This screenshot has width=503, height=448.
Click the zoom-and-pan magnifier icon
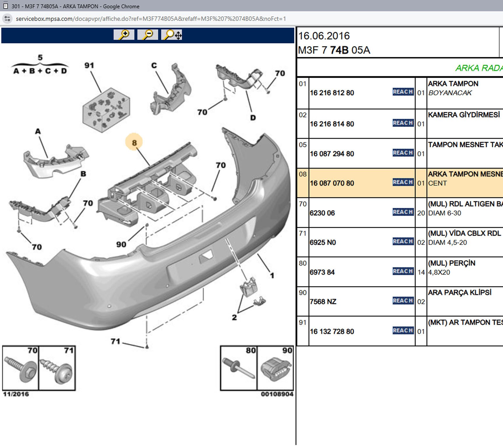point(172,35)
